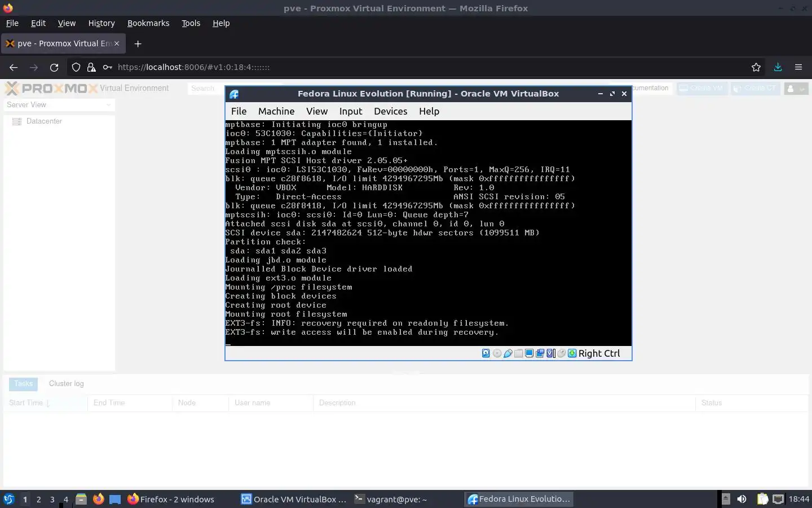Viewport: 812px width, 508px height.
Task: Open the Firefox Edit menu
Action: (x=38, y=23)
